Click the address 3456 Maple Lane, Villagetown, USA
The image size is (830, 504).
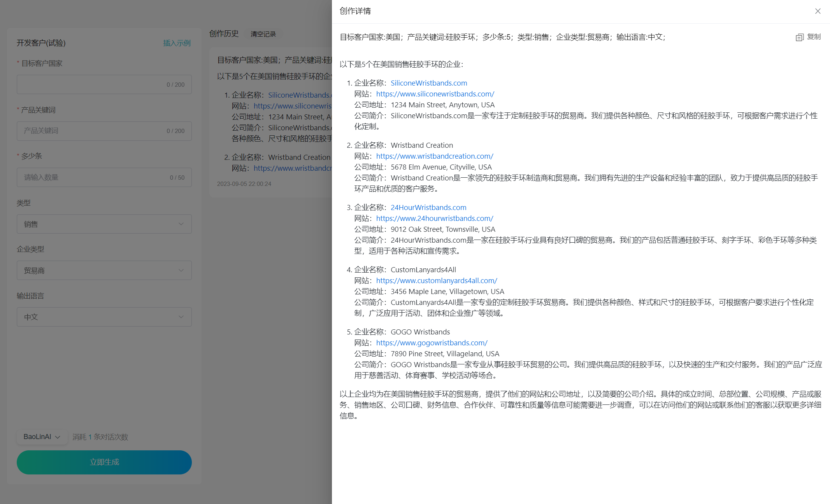coord(447,291)
